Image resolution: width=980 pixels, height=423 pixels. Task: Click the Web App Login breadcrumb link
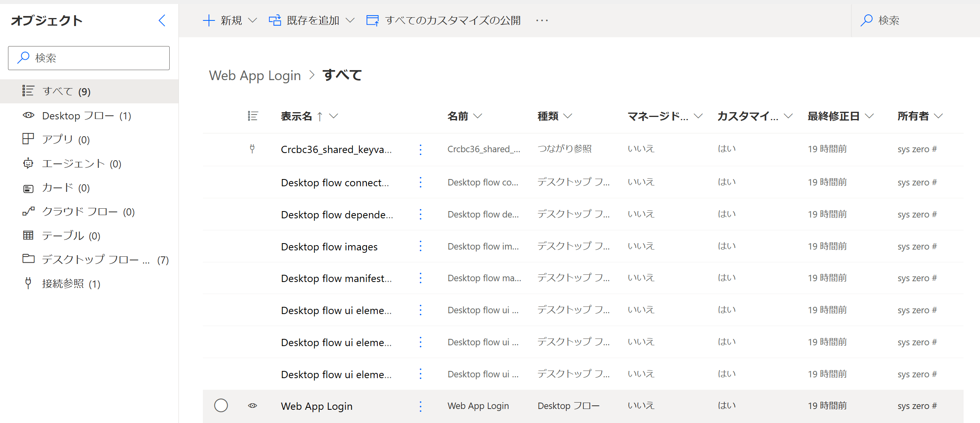pos(255,75)
